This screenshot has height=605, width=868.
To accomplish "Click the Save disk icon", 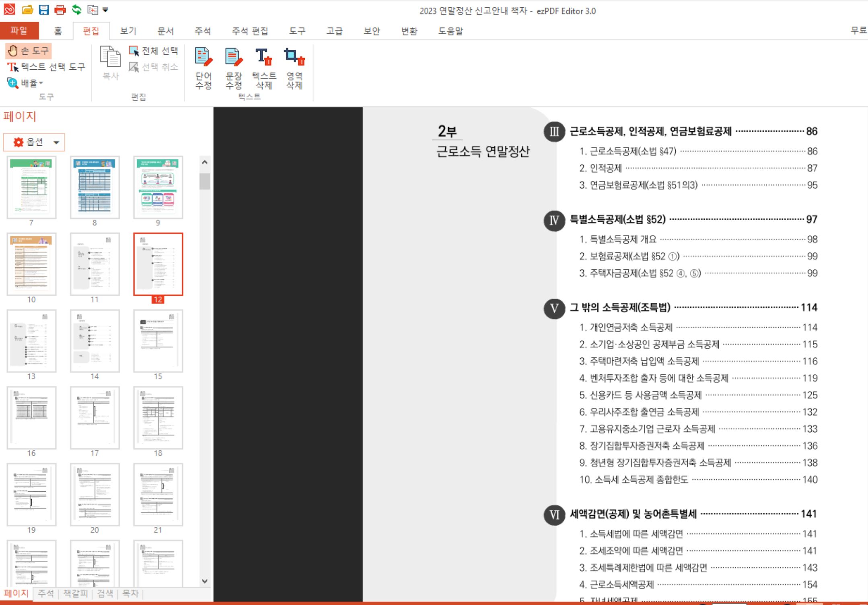I will (43, 9).
